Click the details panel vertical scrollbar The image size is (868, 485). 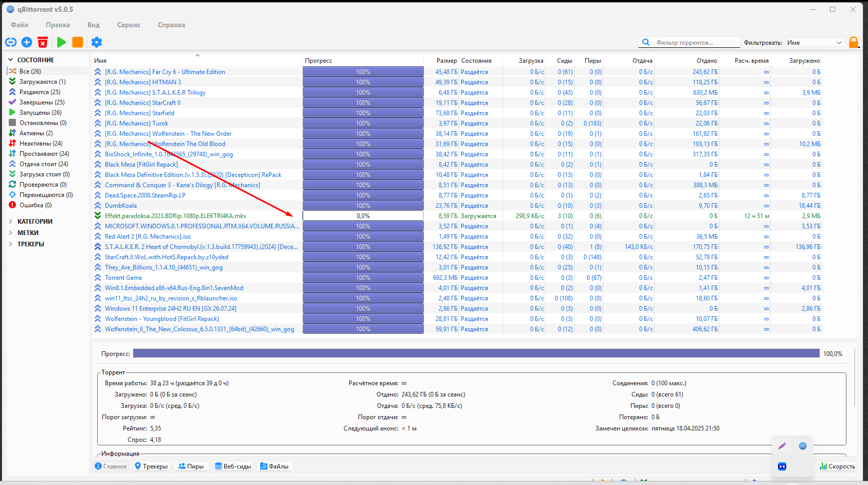pos(855,379)
